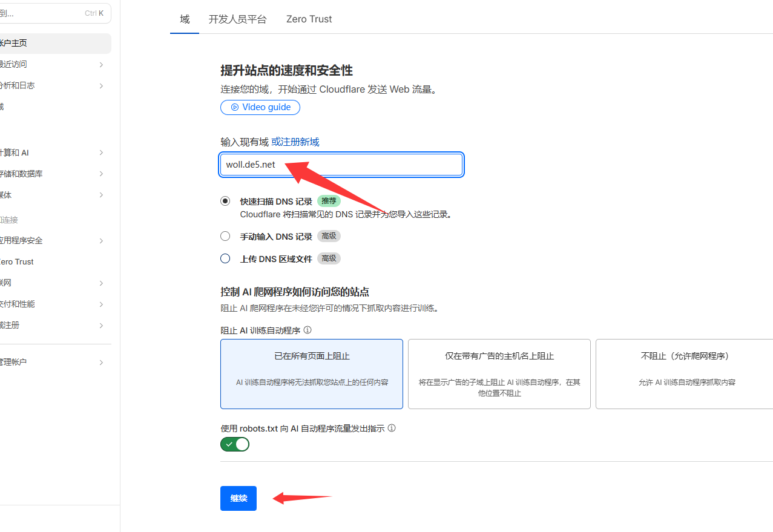Select 快速扫描 DNS 记录 radio option
Viewport: 773px width, 532px height.
click(225, 201)
